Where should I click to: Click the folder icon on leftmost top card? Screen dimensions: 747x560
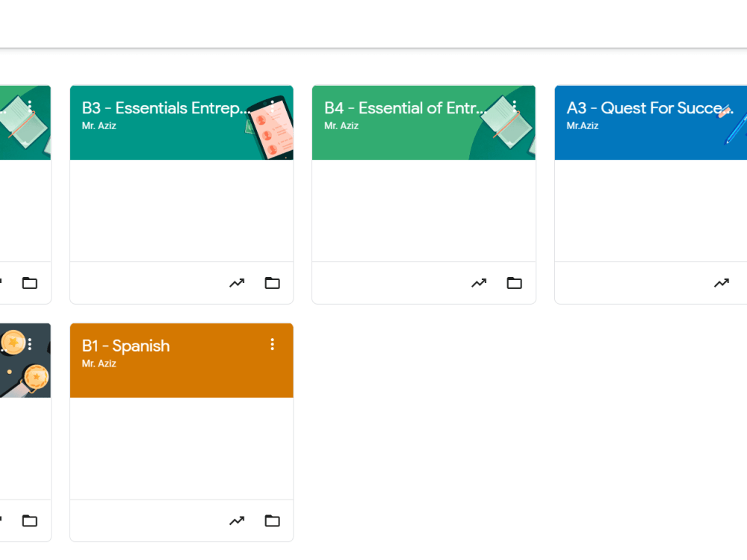[29, 283]
